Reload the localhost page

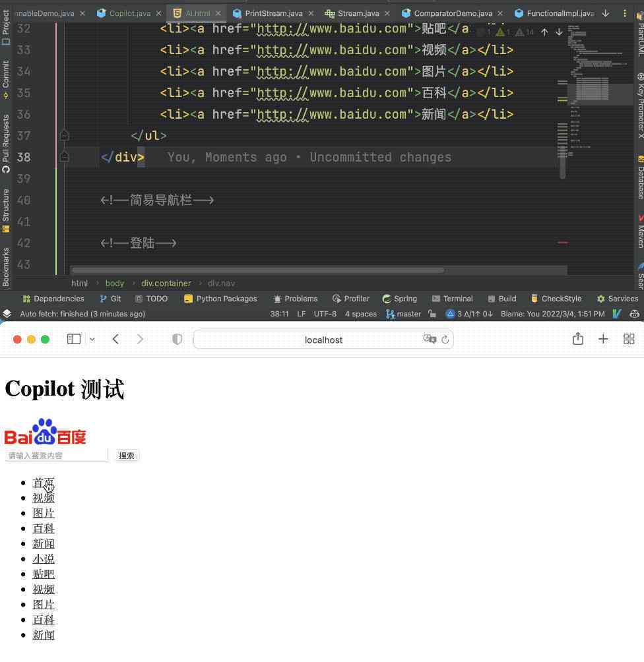coord(445,340)
